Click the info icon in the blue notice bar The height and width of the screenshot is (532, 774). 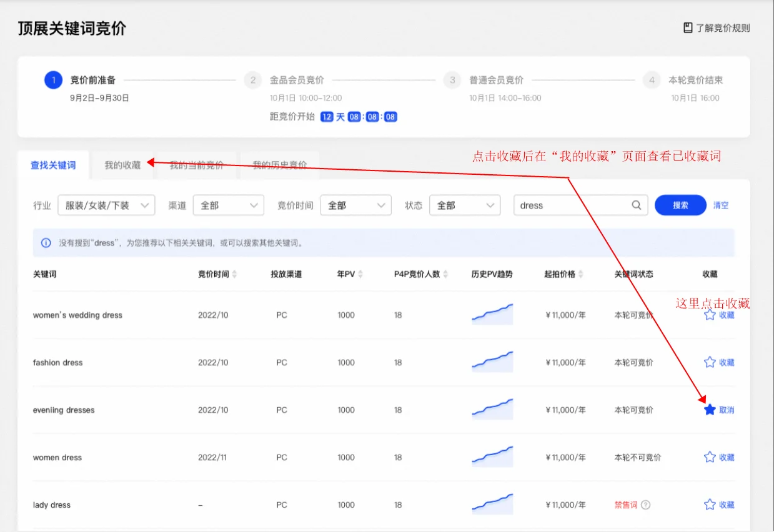(46, 243)
